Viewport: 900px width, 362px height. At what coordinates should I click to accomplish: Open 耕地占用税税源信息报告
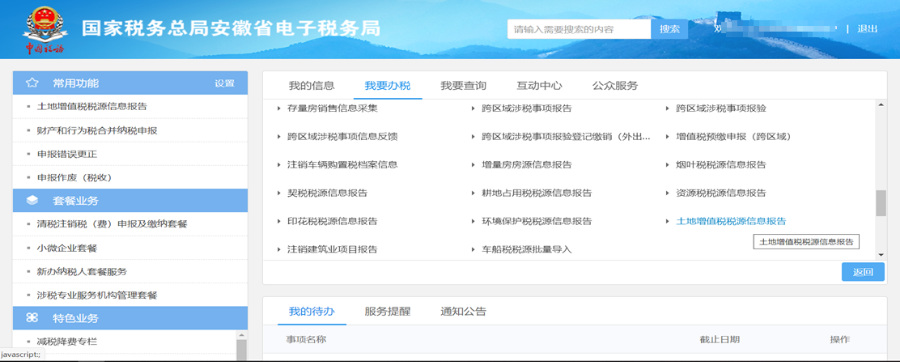[x=537, y=193]
